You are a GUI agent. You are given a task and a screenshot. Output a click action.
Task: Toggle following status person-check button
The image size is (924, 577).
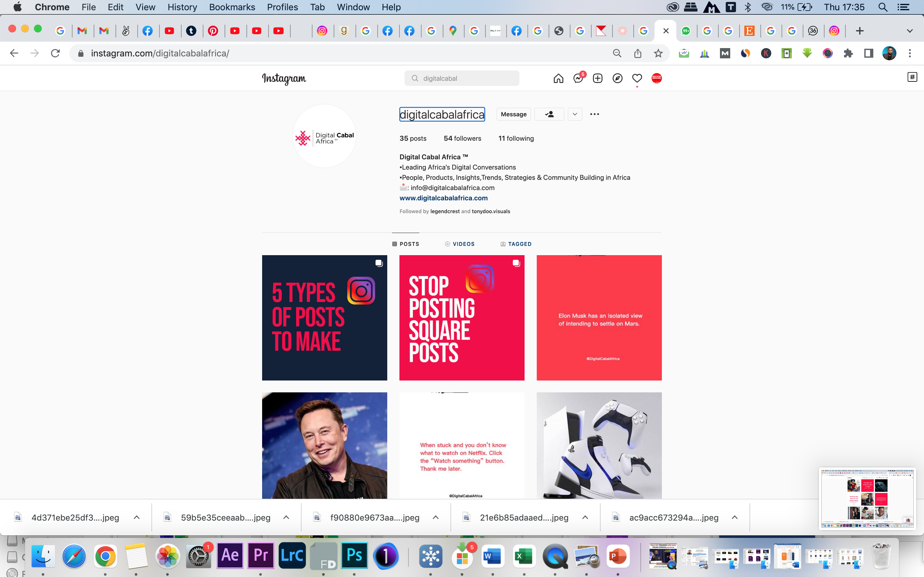point(549,114)
